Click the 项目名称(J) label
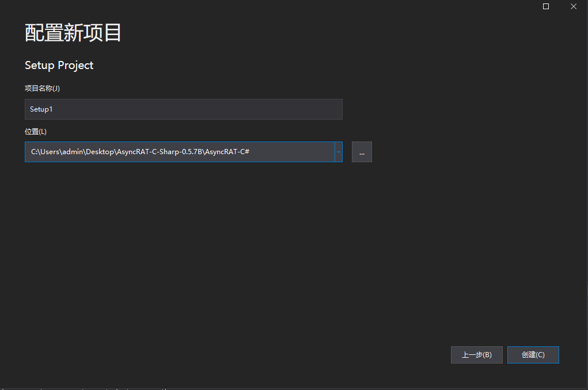Viewport: 588px width, 390px height. tap(42, 88)
